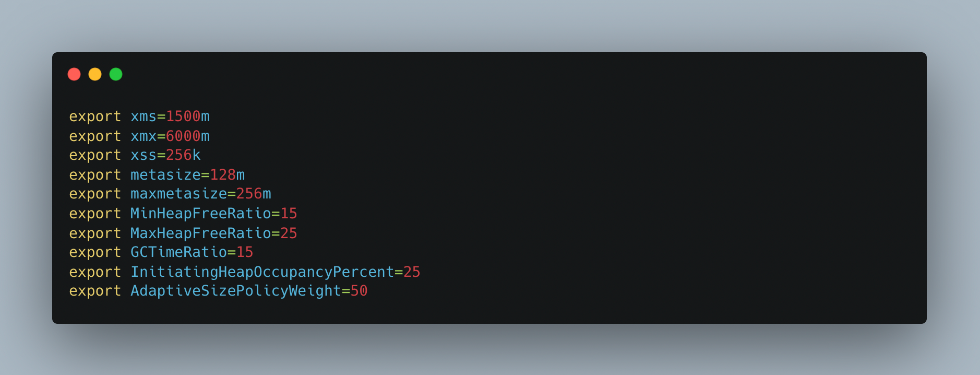Screen dimensions: 980x375
Task: Click export keyword on the GCTimeRatio line
Action: [x=95, y=253]
